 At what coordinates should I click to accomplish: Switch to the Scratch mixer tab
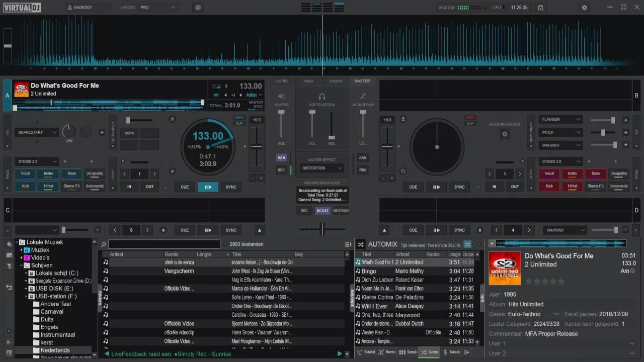[336, 81]
